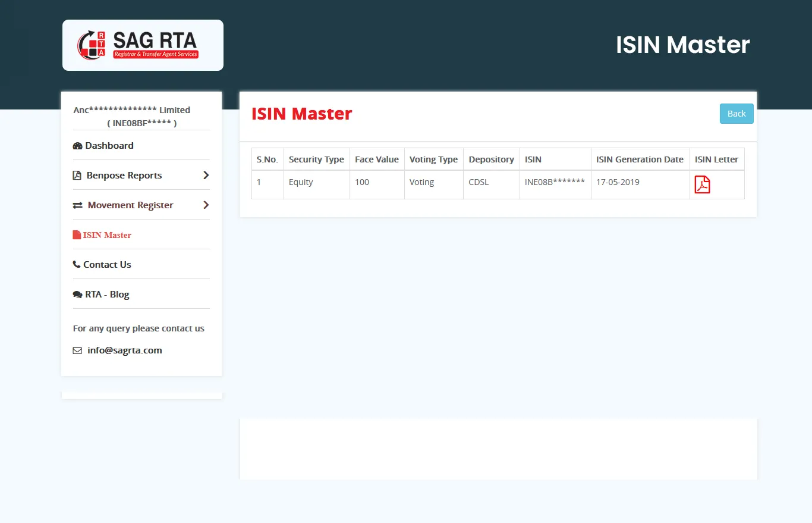Viewport: 812px width, 523px height.
Task: Click the RTA Blog chat bubbles icon
Action: [x=77, y=295]
